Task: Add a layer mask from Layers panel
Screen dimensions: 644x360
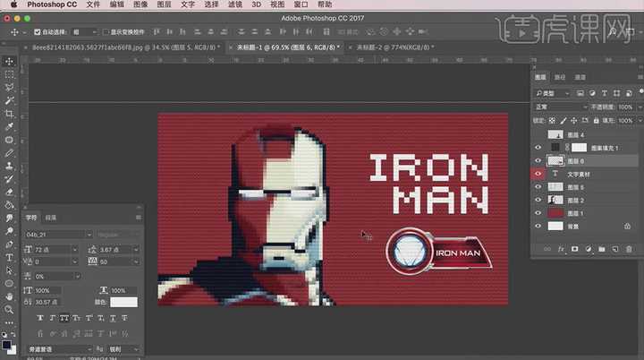Action: pyautogui.click(x=574, y=249)
